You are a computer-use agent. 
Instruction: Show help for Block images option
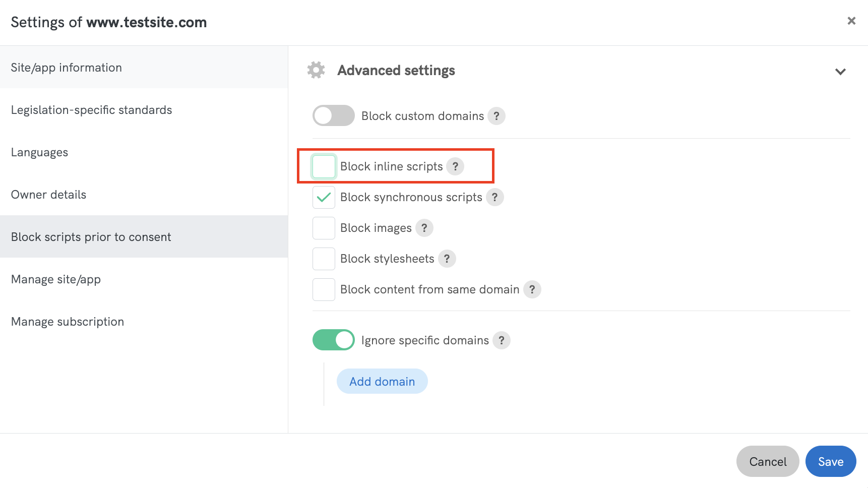click(x=424, y=228)
